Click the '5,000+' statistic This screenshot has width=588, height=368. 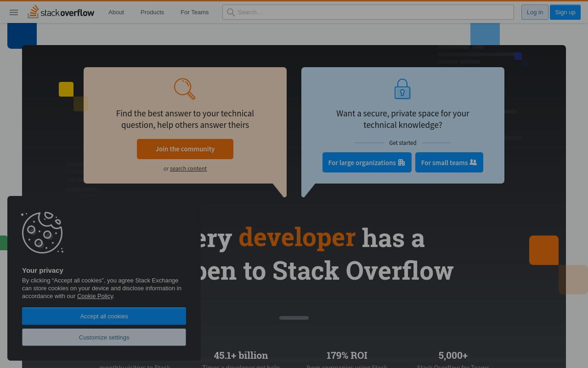coord(453,356)
